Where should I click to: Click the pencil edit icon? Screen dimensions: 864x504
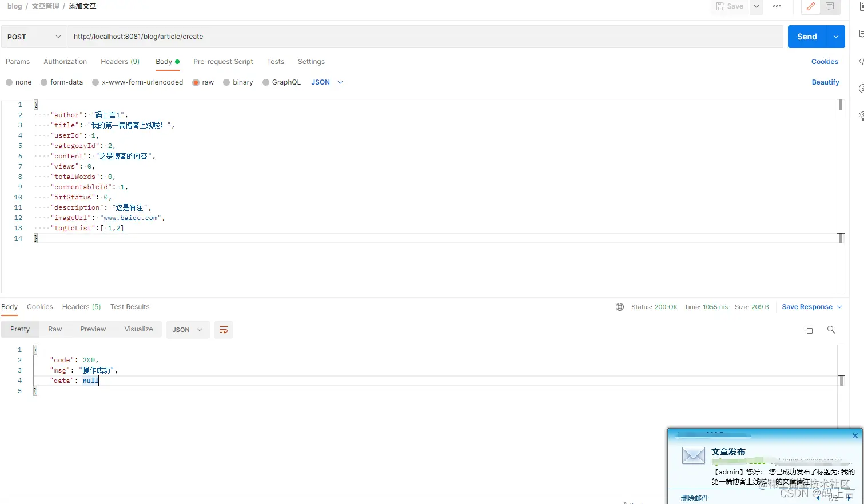[810, 7]
